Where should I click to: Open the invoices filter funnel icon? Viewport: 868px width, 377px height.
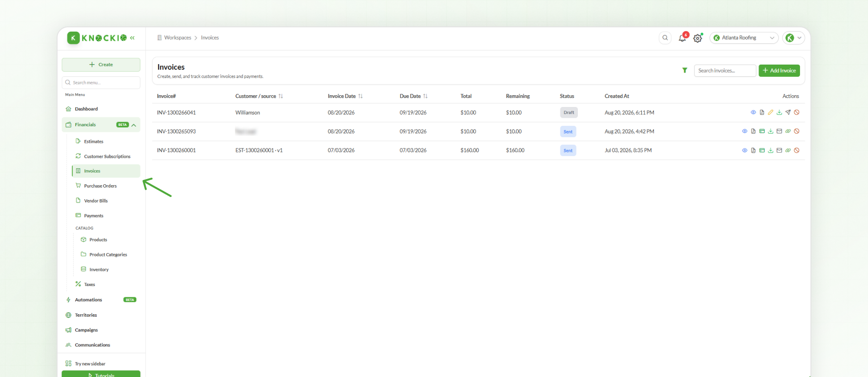coord(684,70)
